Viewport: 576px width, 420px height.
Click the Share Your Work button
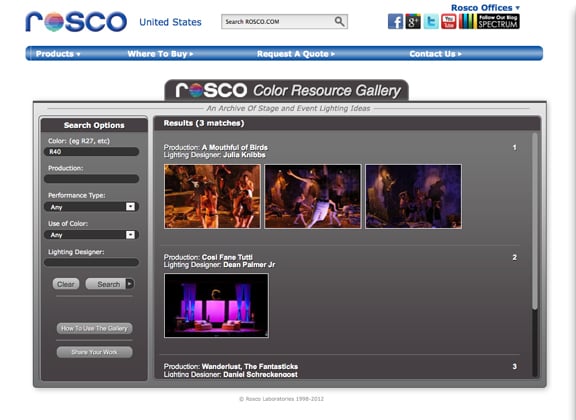tap(94, 352)
